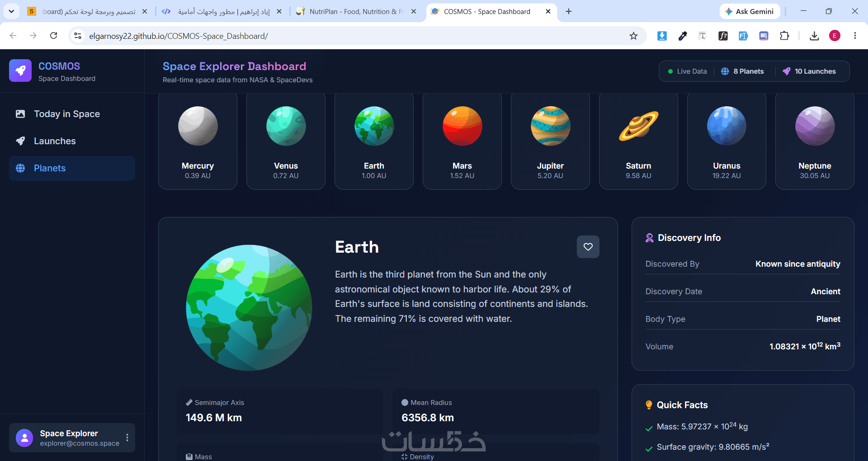Click the Surface gravity quick fact

[713, 447]
